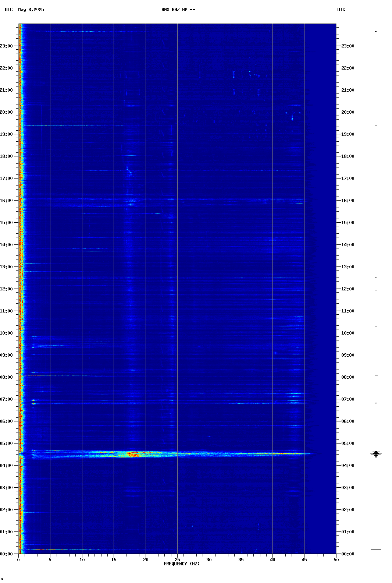Click the 'ANX HHZ HP --' station title
Viewport: 392px width, 583px height.
click(x=178, y=10)
